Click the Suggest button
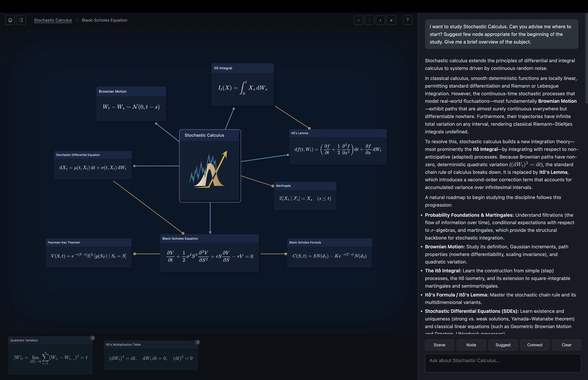 503,345
